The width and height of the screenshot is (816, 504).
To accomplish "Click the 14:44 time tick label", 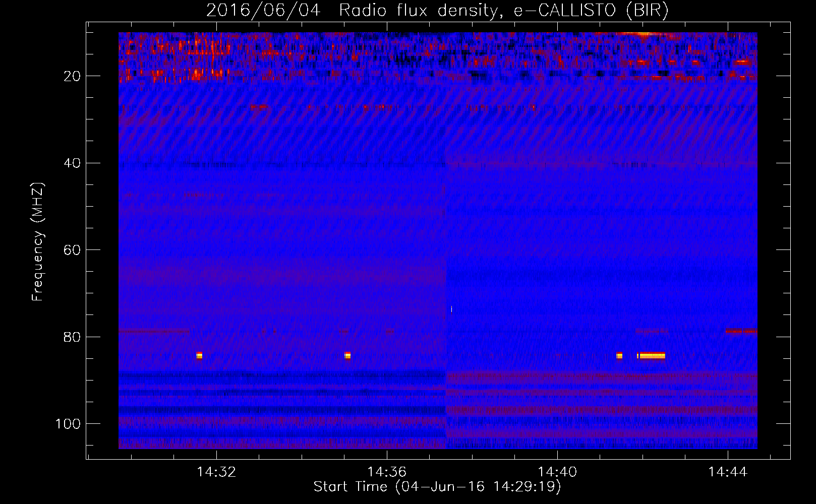I will click(728, 472).
